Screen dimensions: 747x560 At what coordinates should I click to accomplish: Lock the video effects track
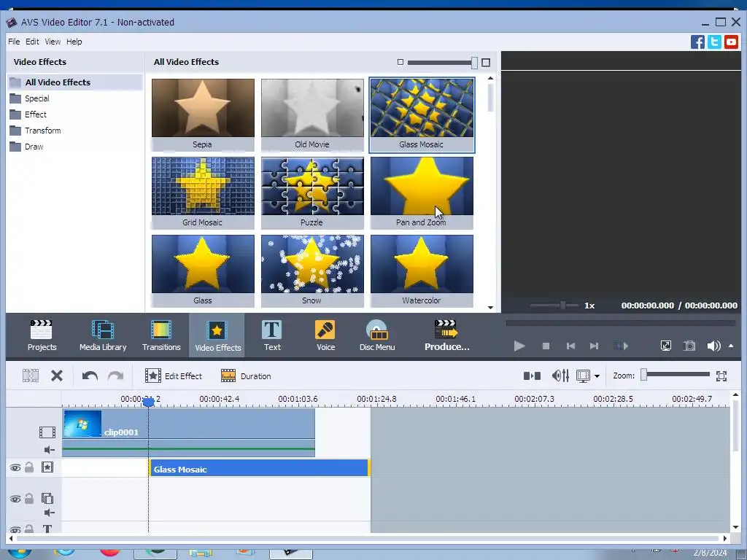[x=29, y=467]
